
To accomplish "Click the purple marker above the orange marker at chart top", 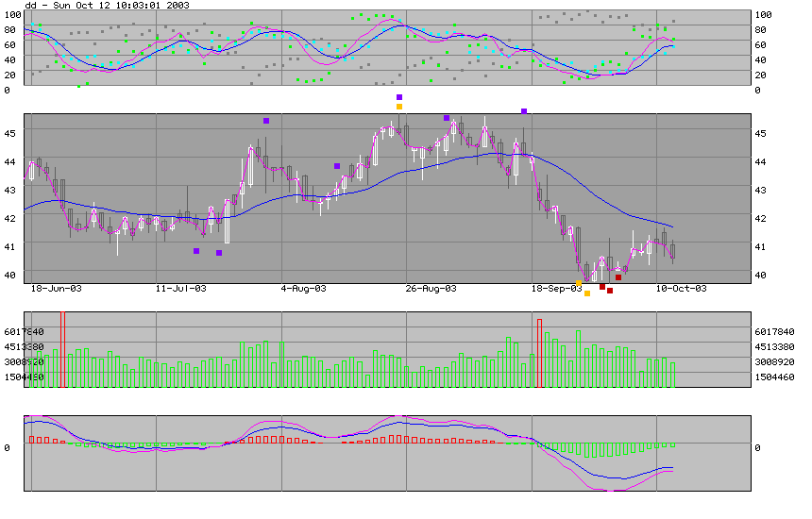I will (399, 97).
